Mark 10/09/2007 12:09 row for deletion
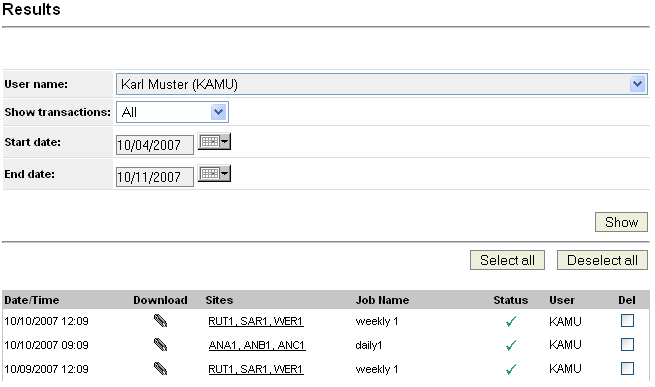The width and height of the screenshot is (655, 387). pyautogui.click(x=627, y=368)
